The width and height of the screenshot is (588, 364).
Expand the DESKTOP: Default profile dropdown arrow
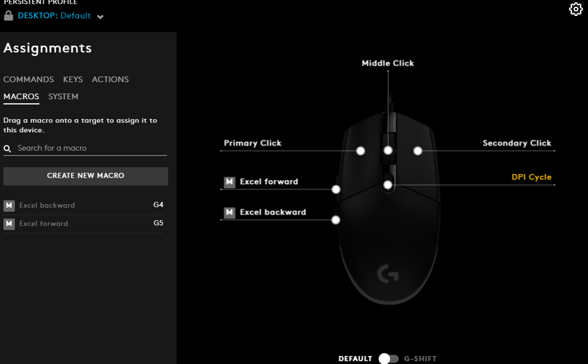click(100, 17)
